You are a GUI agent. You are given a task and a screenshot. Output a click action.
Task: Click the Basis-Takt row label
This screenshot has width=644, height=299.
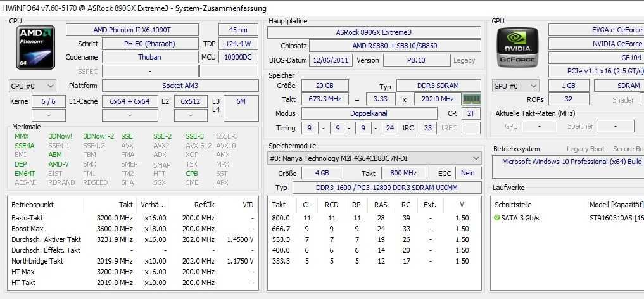tap(27, 218)
